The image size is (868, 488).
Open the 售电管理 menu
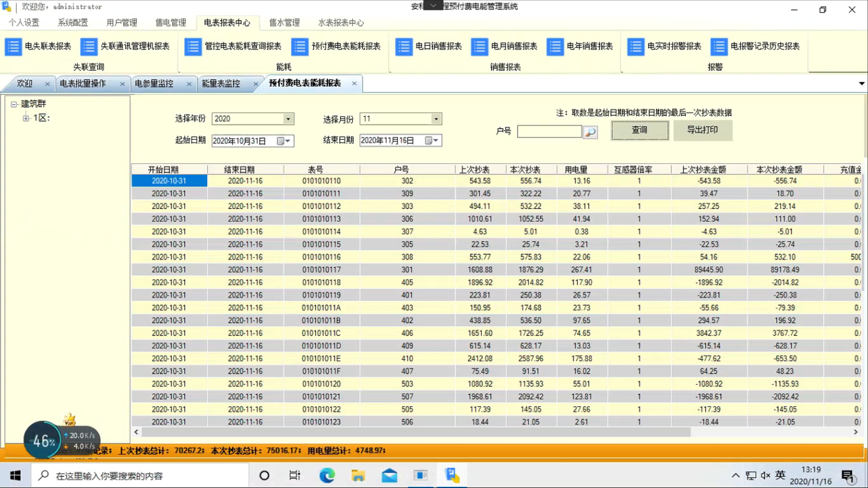[x=171, y=23]
